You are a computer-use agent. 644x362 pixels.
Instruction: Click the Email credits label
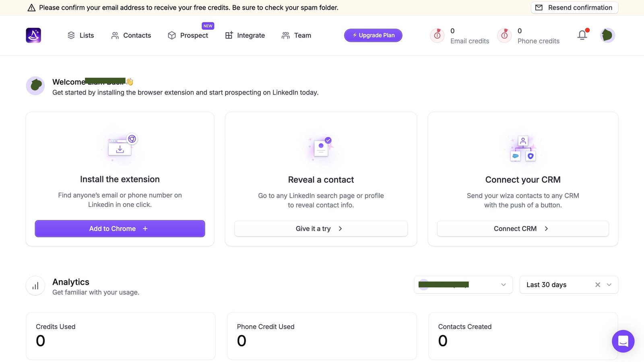coord(470,41)
